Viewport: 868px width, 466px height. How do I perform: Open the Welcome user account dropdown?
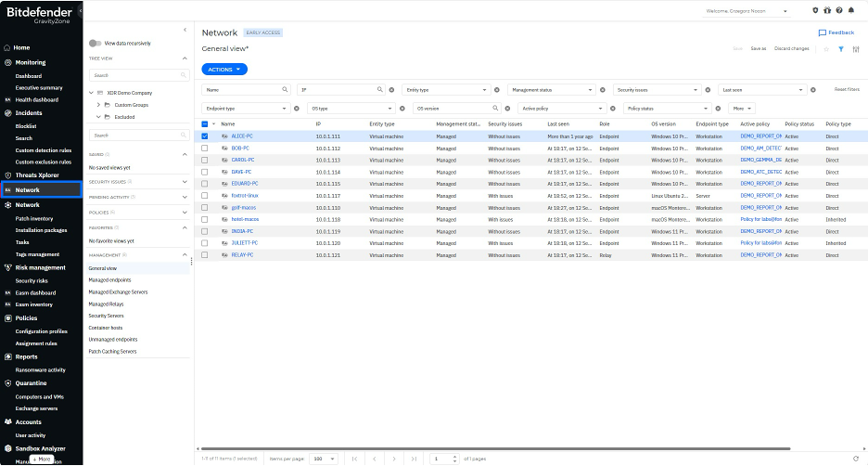[747, 11]
